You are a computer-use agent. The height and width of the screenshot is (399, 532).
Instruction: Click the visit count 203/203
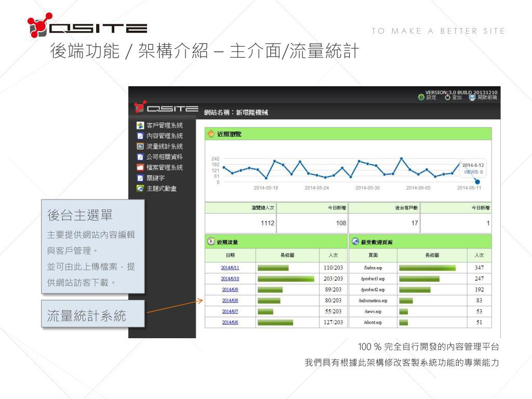tap(333, 278)
